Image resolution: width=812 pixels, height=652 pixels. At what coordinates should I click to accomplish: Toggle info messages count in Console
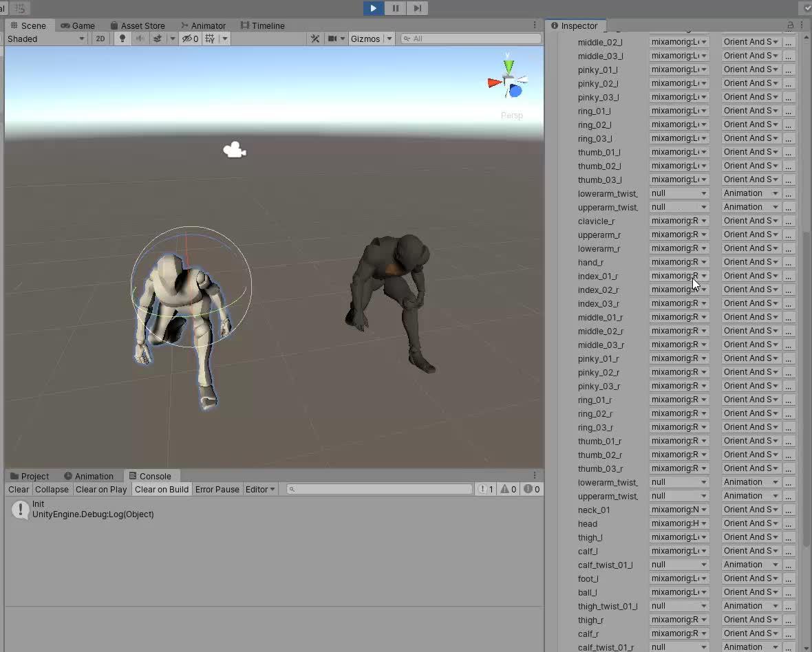(486, 489)
